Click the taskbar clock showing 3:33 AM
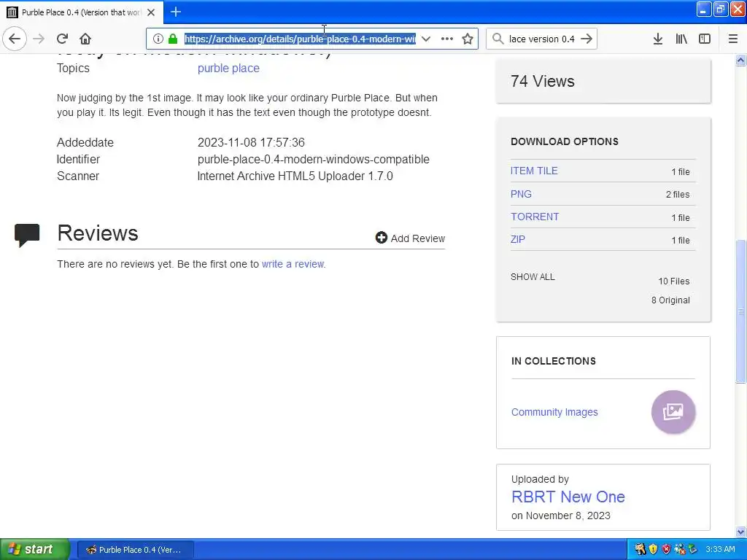Screen dimensions: 747x560 tap(720, 549)
